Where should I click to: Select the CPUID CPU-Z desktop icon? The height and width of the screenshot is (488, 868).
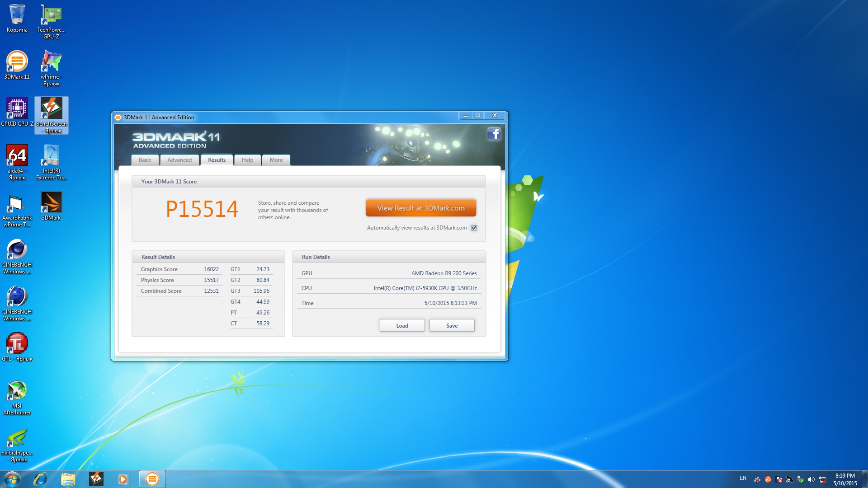(x=17, y=112)
